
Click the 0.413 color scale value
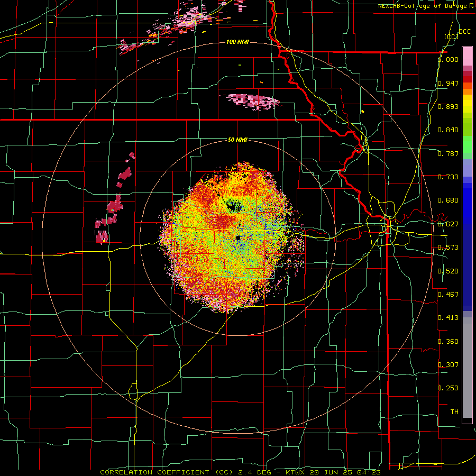[448, 318]
